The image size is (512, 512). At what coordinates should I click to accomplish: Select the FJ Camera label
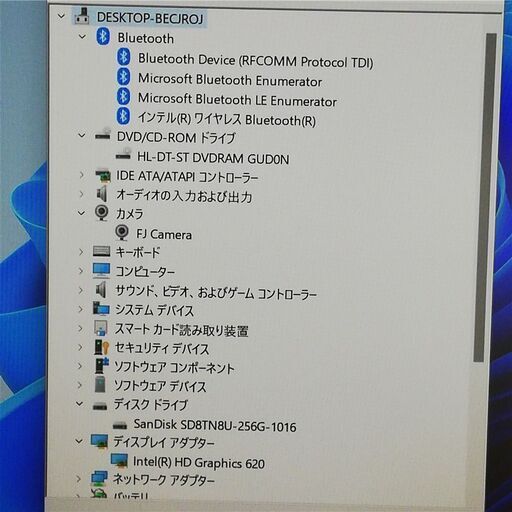pos(164,234)
